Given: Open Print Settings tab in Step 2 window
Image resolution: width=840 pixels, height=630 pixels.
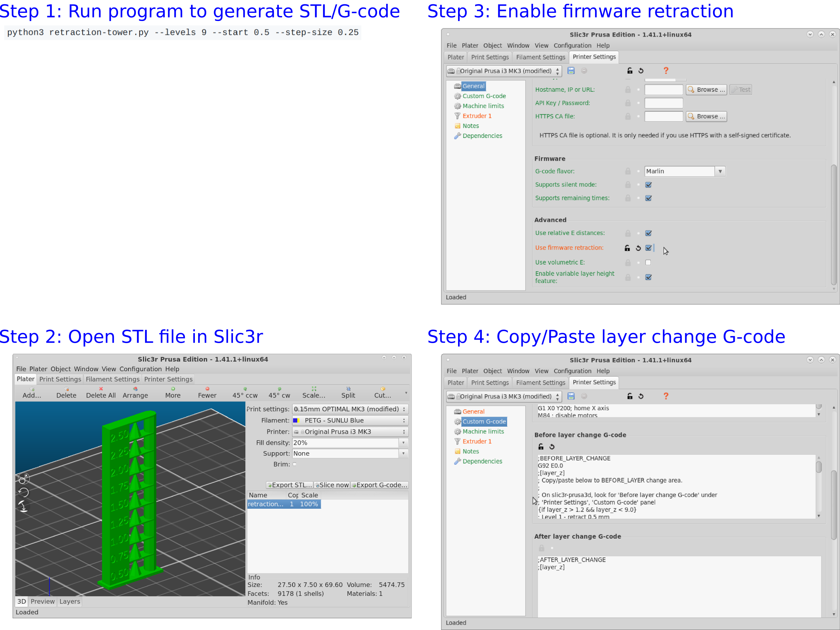Looking at the screenshot, I should click(x=60, y=379).
